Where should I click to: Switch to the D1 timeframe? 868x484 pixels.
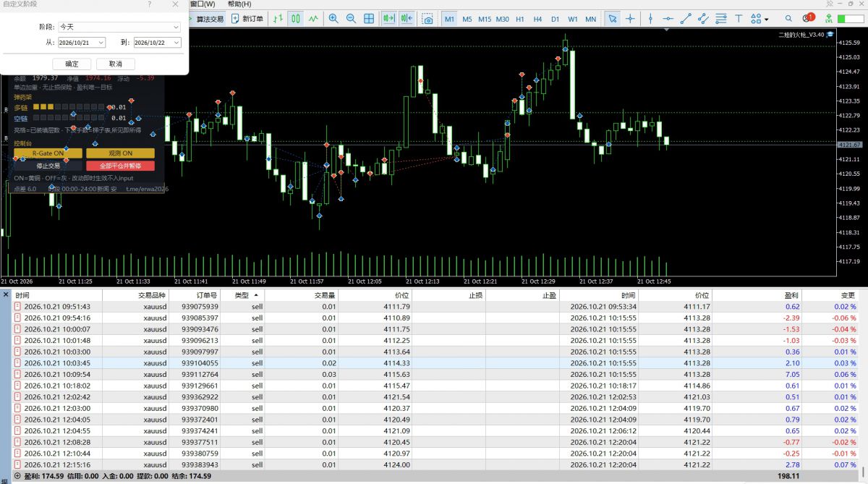tap(555, 19)
